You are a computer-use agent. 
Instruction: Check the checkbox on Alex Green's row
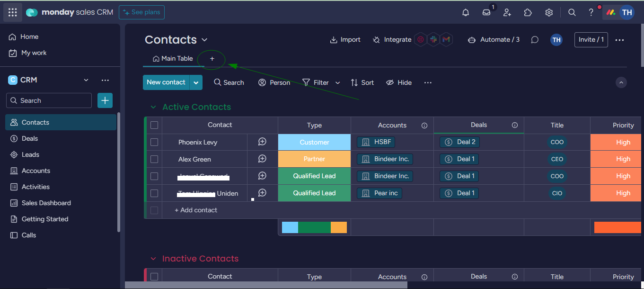coord(154,159)
